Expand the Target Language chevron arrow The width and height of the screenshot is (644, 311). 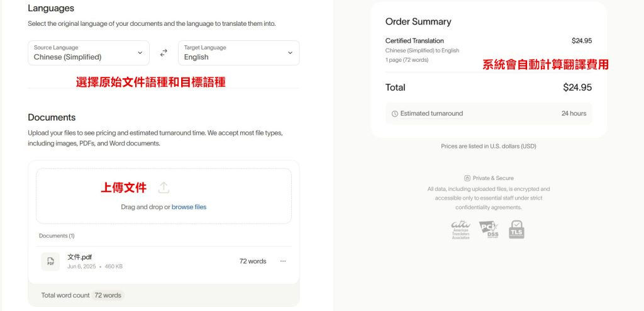(x=290, y=53)
